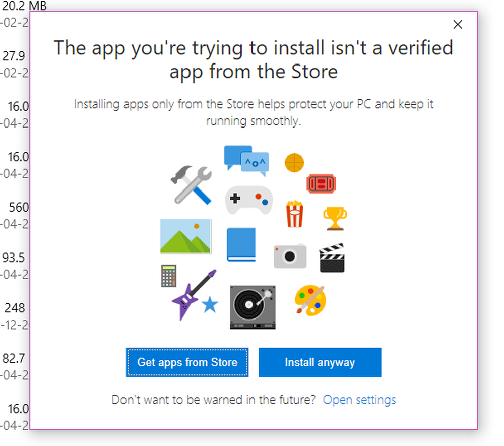Click the vinyl turntable icon
Screen dimensions: 504x446
253,307
